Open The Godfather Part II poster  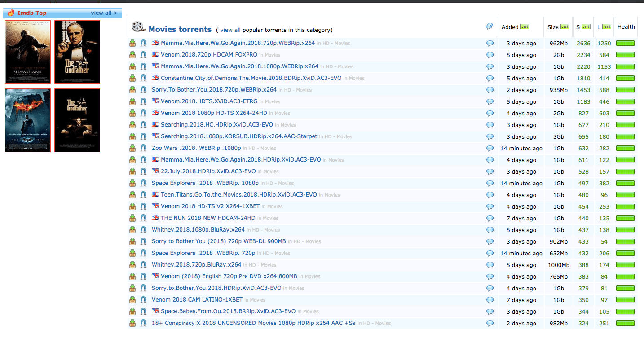(x=77, y=120)
